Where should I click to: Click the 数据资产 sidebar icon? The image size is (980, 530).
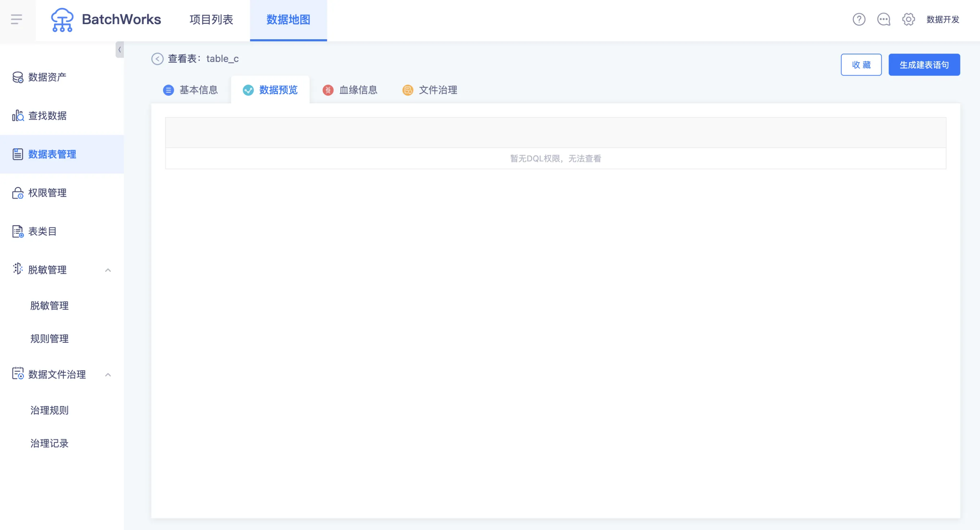pyautogui.click(x=18, y=77)
